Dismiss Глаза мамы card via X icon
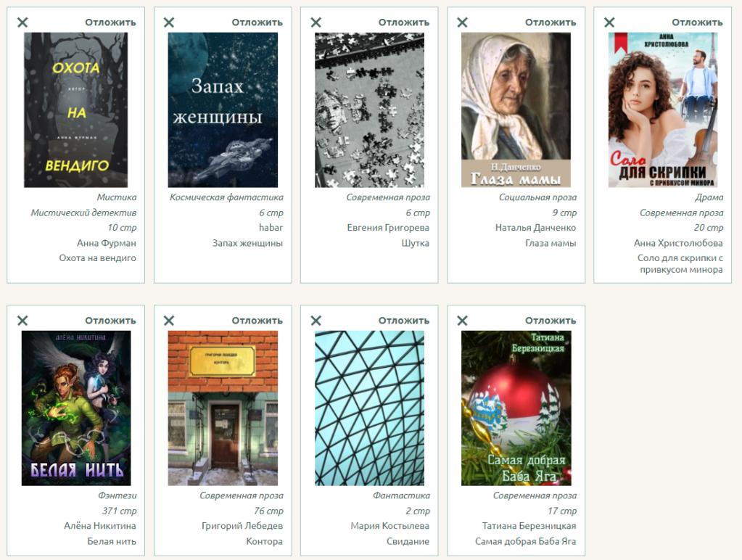 pos(462,22)
